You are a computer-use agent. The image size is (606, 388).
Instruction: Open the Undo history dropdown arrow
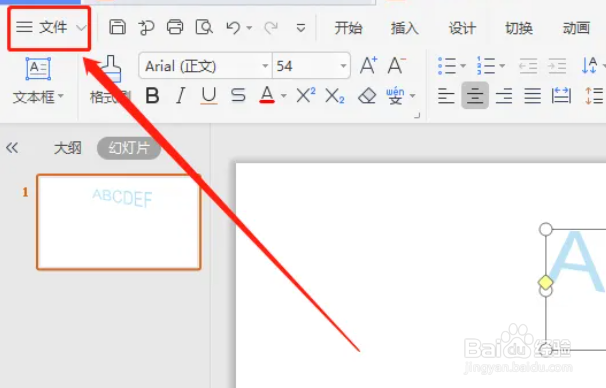249,28
